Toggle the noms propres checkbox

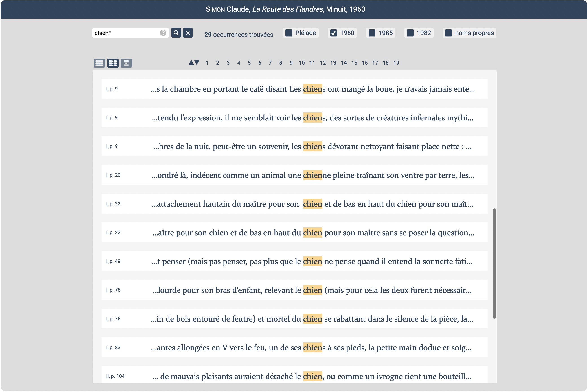tap(448, 33)
